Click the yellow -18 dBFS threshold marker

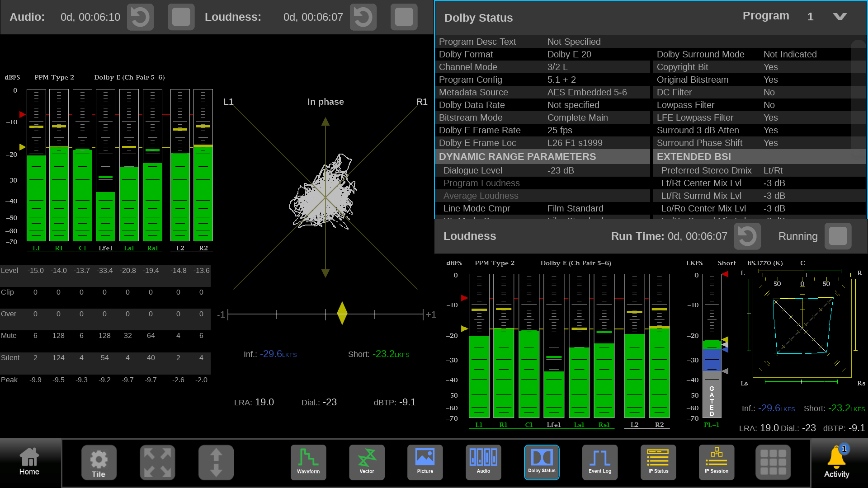[23, 147]
